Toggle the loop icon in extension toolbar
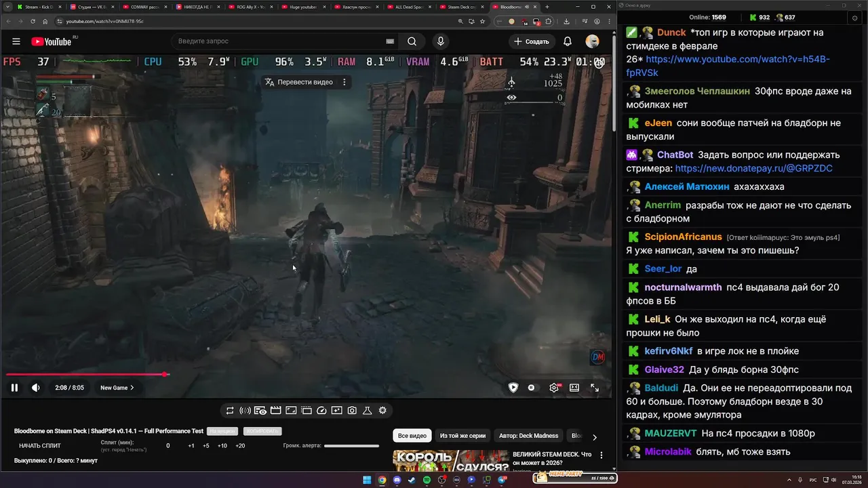868x488 pixels. pyautogui.click(x=230, y=410)
